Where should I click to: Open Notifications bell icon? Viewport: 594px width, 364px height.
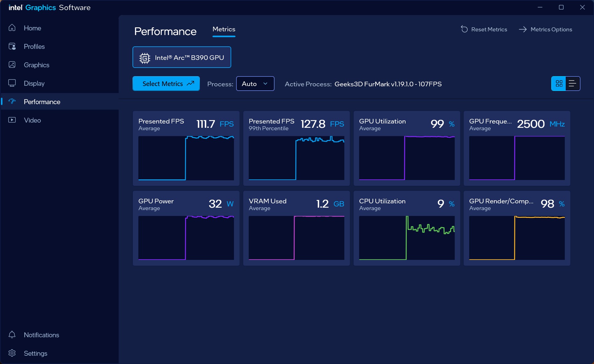(x=12, y=335)
